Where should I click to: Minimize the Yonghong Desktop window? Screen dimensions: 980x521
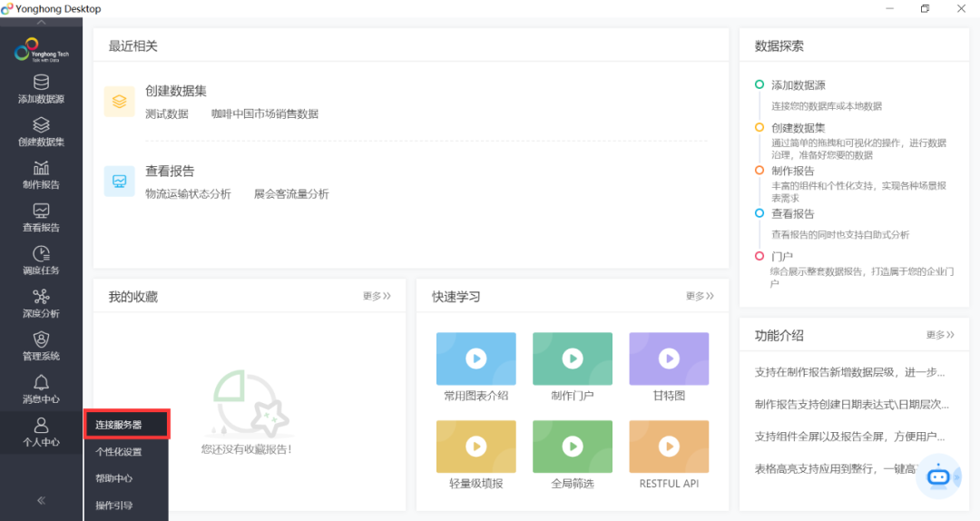tap(889, 8)
